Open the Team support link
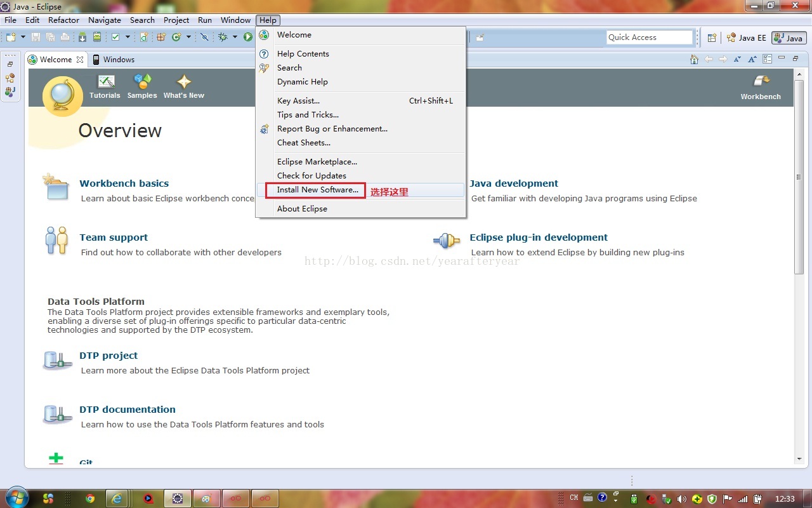 (x=114, y=237)
